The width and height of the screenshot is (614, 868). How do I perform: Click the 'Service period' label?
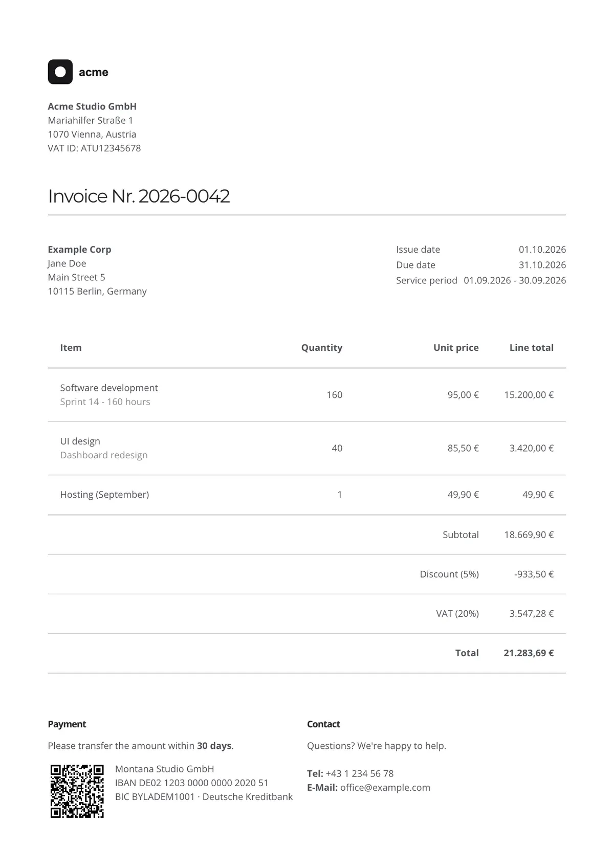(427, 280)
